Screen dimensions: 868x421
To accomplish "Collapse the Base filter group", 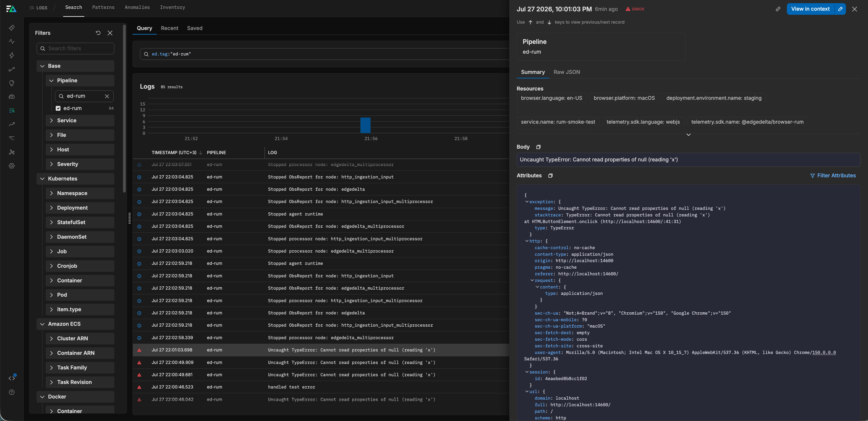I will [42, 66].
